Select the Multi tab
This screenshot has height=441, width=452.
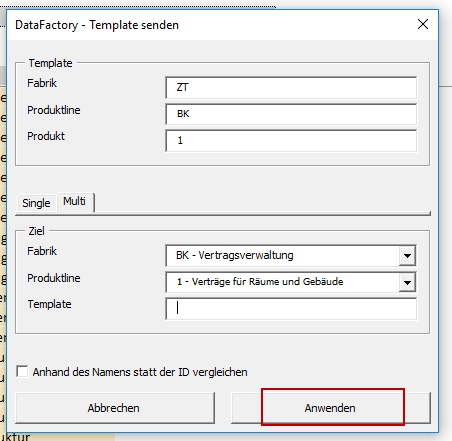[75, 202]
